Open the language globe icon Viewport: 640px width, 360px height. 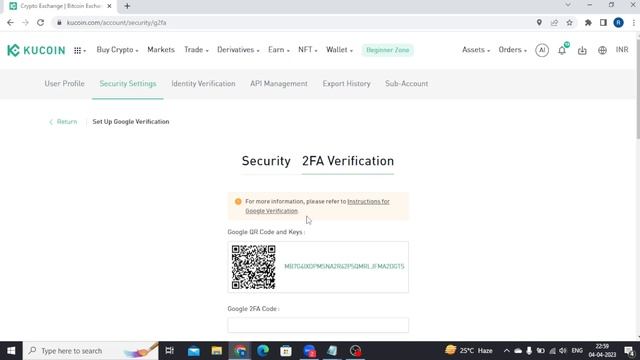(602, 51)
